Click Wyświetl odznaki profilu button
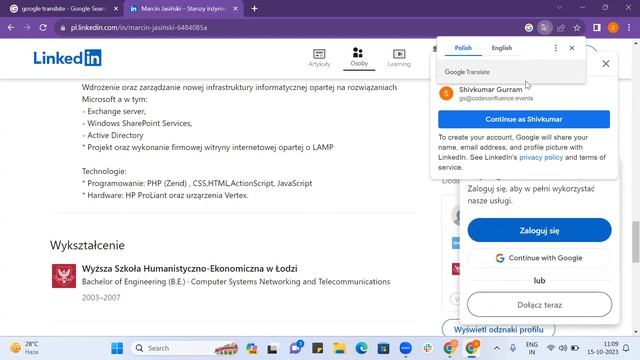Screen dimensions: 640x360 (498, 329)
